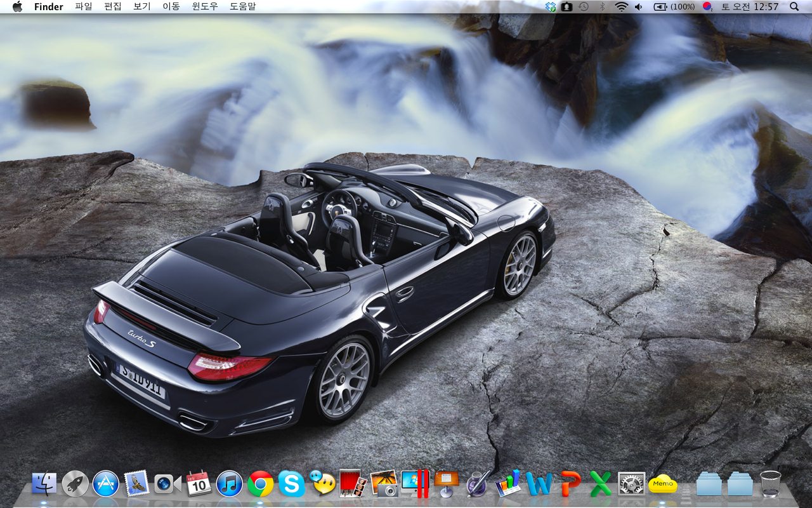Viewport: 812px width, 508px height.
Task: Open yellow speech bubble messenger icon
Action: coord(322,484)
